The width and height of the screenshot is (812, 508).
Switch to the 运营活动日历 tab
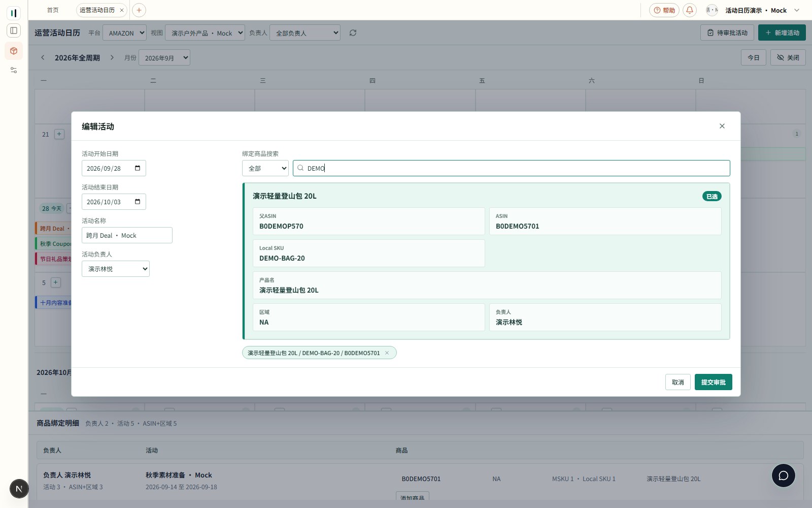coord(97,10)
